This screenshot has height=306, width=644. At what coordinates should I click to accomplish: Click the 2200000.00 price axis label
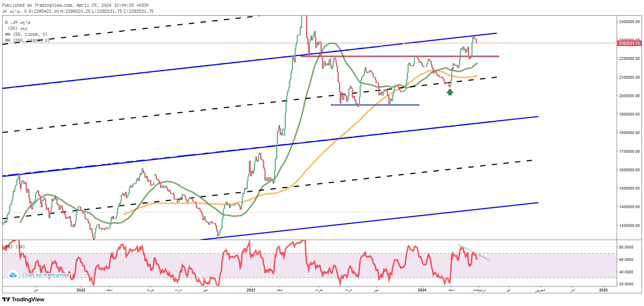click(629, 59)
